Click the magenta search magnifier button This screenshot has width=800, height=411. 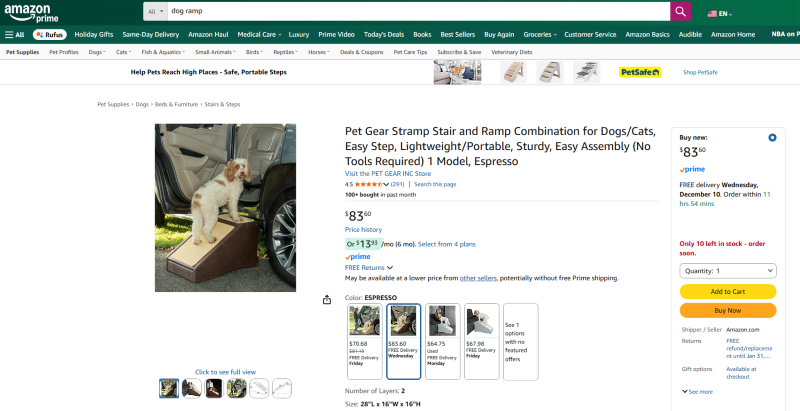[681, 11]
